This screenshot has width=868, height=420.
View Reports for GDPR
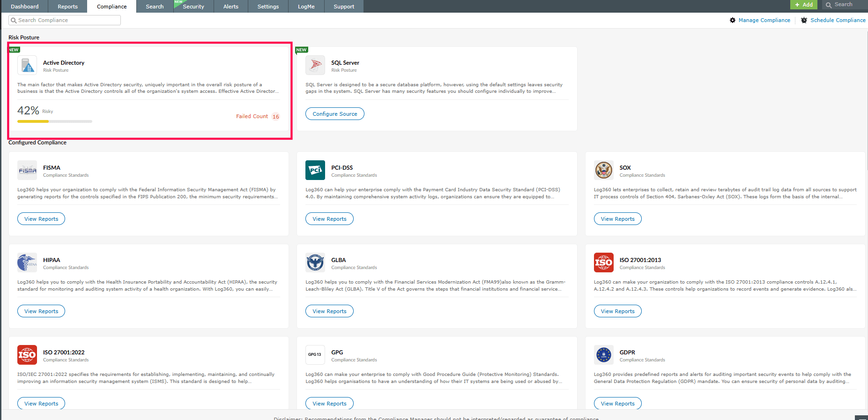point(618,404)
